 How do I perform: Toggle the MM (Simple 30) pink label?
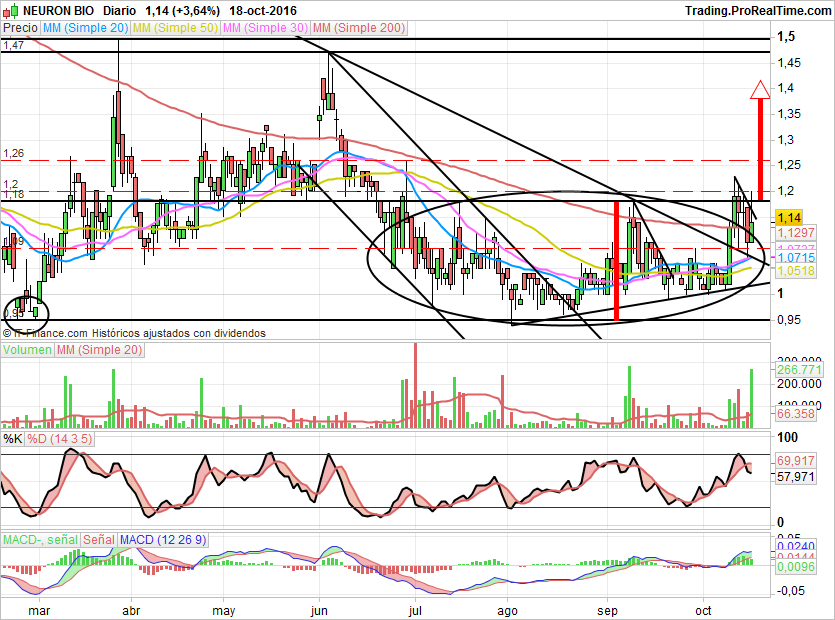click(265, 28)
